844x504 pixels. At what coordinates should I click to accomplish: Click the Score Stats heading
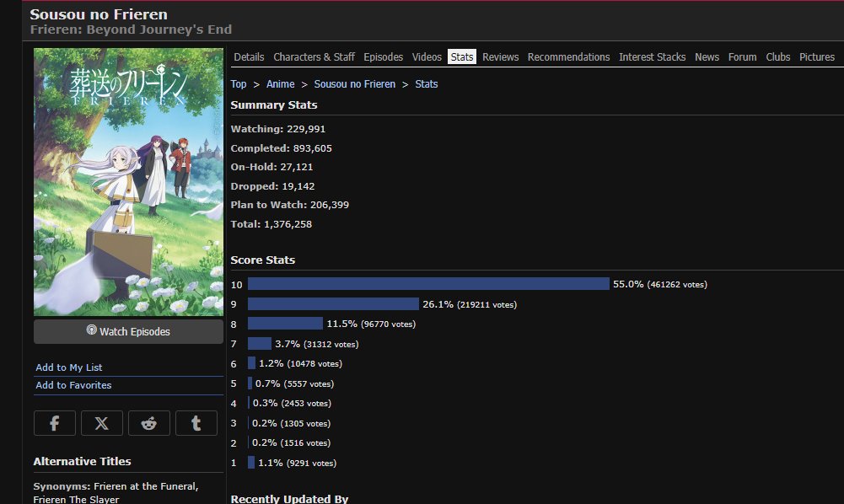(x=263, y=260)
